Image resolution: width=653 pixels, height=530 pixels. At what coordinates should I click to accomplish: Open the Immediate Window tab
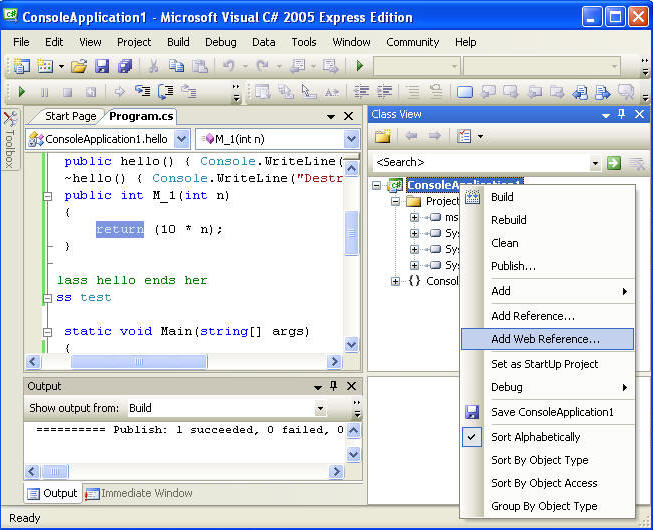[x=137, y=493]
